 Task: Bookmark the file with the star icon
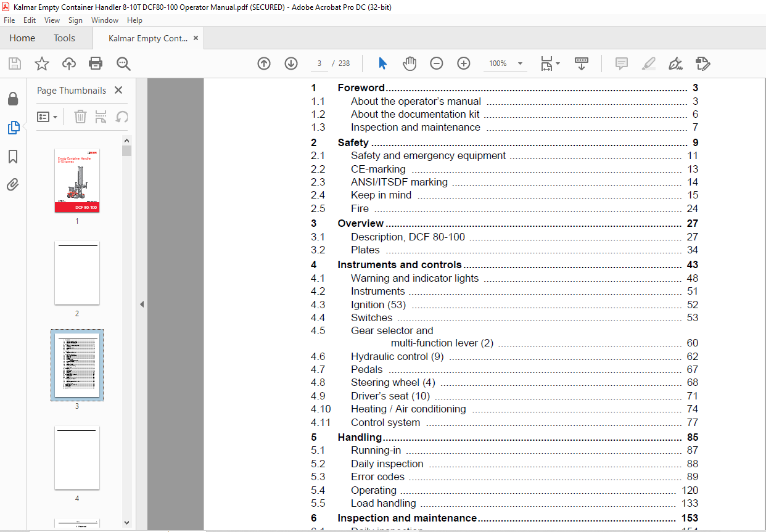coord(41,63)
